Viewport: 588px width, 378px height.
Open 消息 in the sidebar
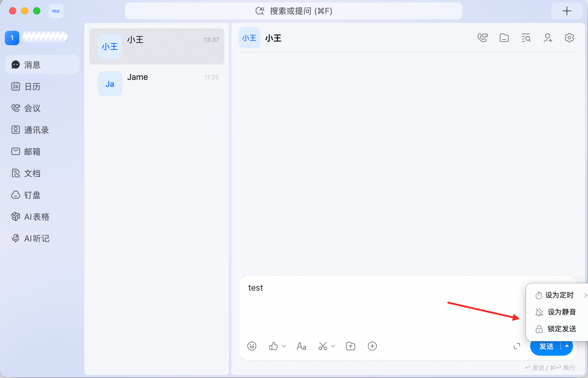[42, 65]
